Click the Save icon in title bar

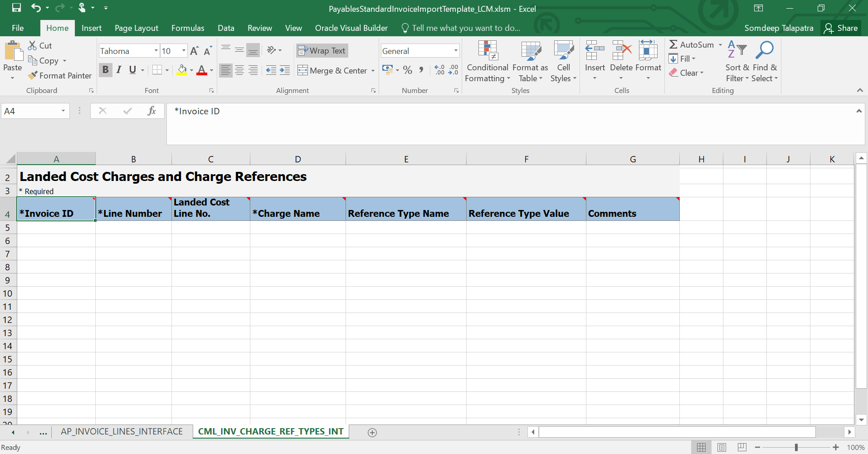(x=16, y=8)
